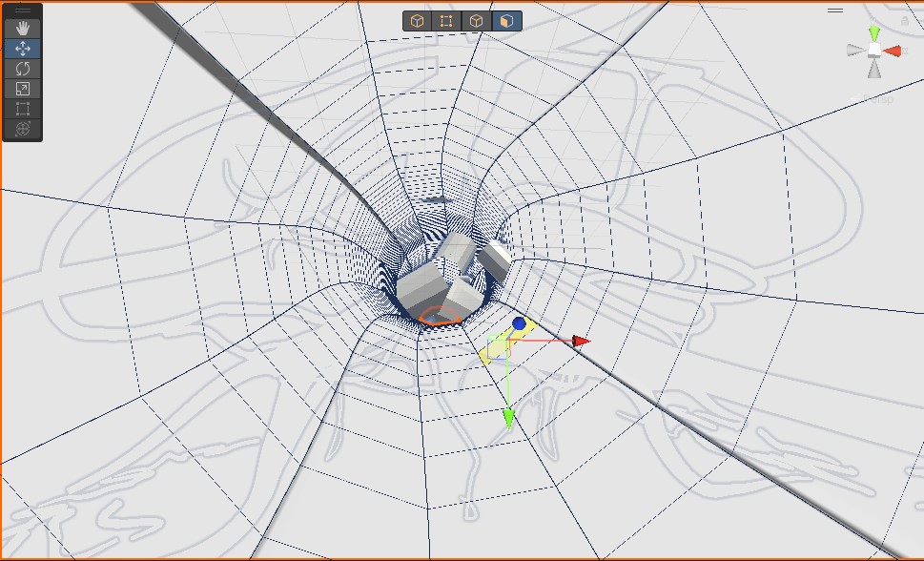The width and height of the screenshot is (924, 561).
Task: Switch to Vertex selection mode
Action: [446, 21]
